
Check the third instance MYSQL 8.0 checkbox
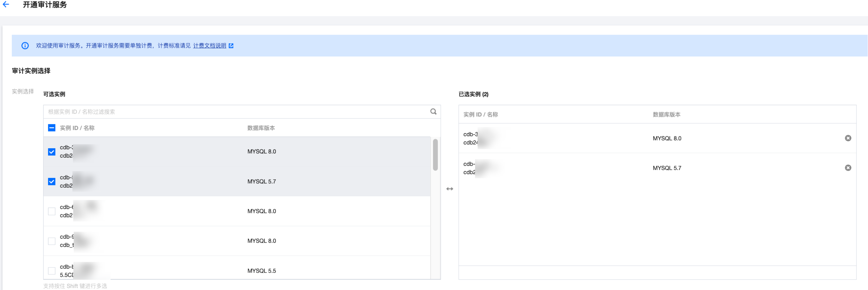point(51,211)
